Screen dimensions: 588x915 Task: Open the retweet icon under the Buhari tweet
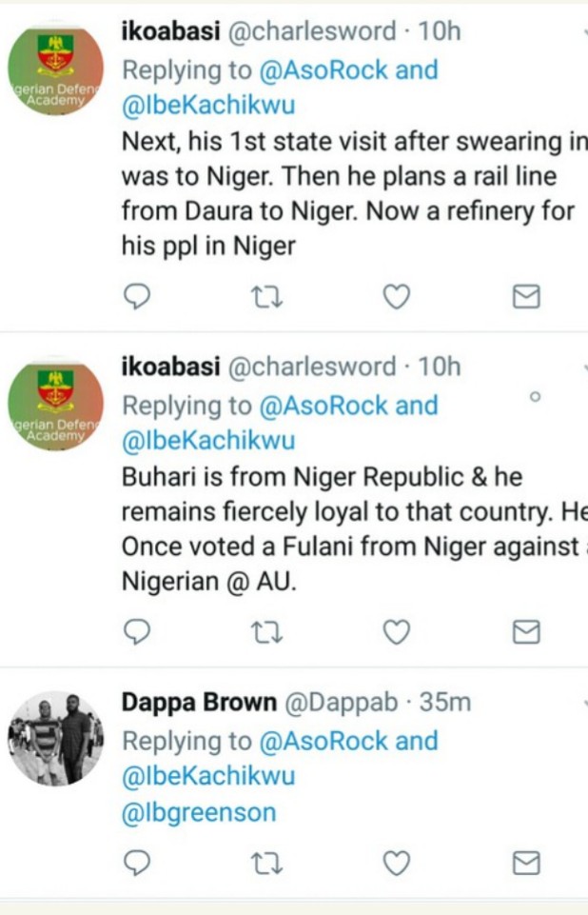(x=267, y=630)
